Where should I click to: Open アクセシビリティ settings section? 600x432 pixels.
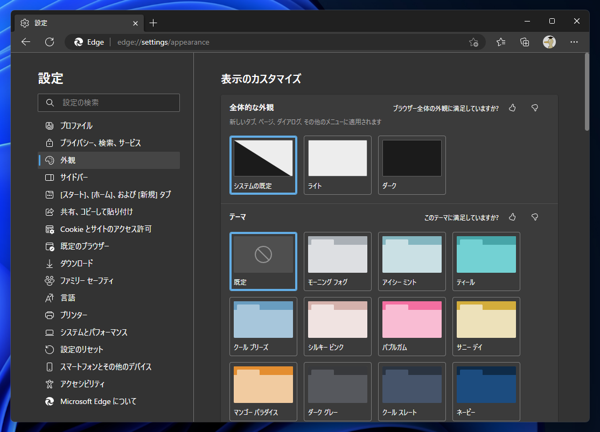[x=109, y=384]
